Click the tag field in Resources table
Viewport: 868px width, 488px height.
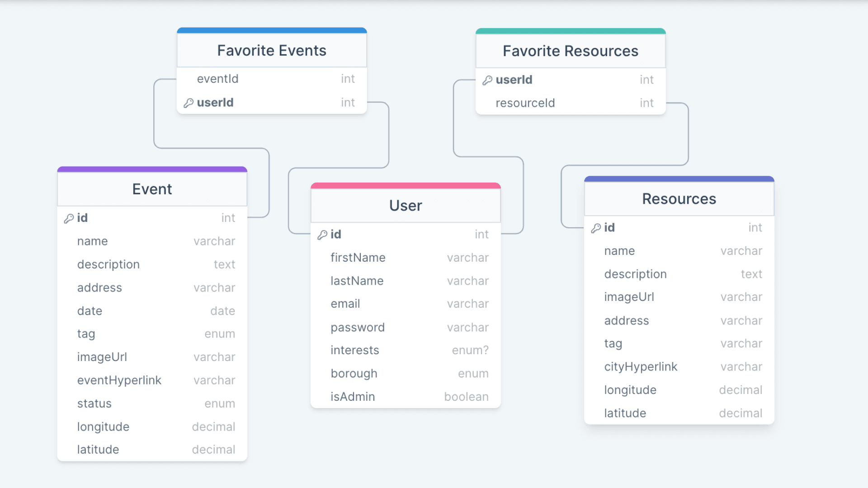(679, 343)
